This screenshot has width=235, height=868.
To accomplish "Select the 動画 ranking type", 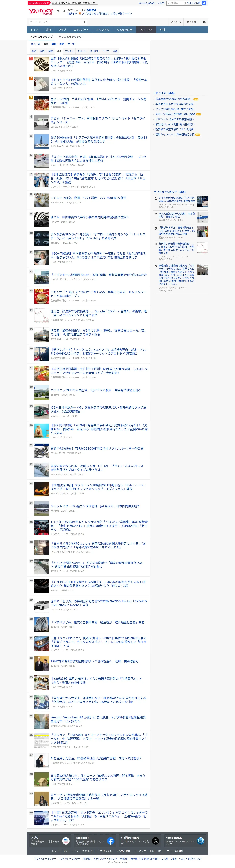I will click(x=53, y=44).
